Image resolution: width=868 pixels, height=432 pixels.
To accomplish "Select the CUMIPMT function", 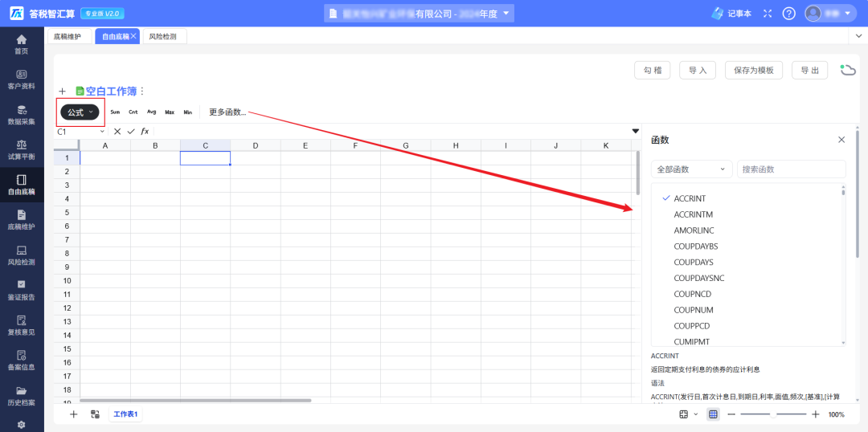I will (x=691, y=342).
